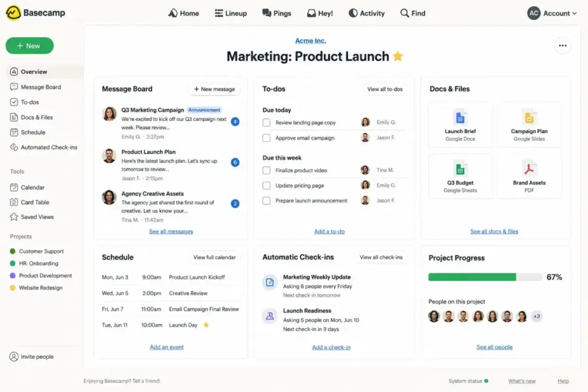Open the Card Table tool icon
588x392 pixels.
pyautogui.click(x=14, y=203)
